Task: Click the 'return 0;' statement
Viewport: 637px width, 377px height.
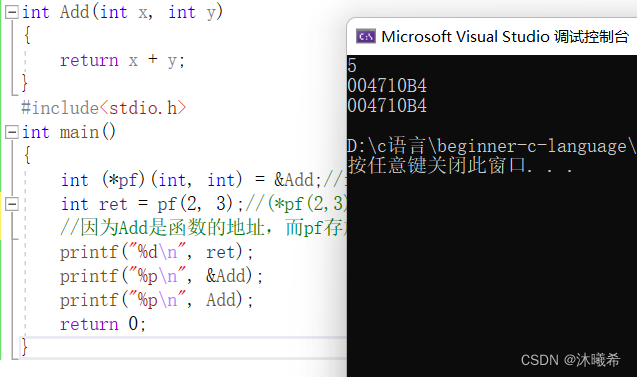Action: click(103, 324)
